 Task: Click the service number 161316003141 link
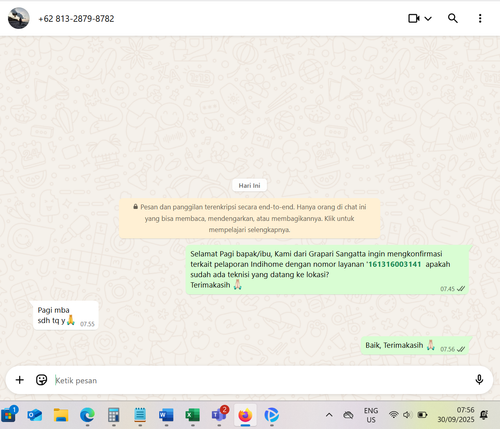pos(395,264)
